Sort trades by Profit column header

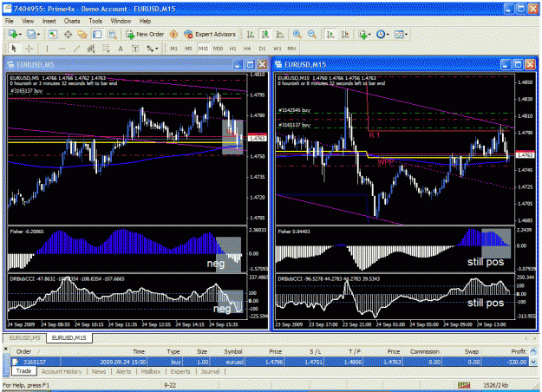(518, 351)
